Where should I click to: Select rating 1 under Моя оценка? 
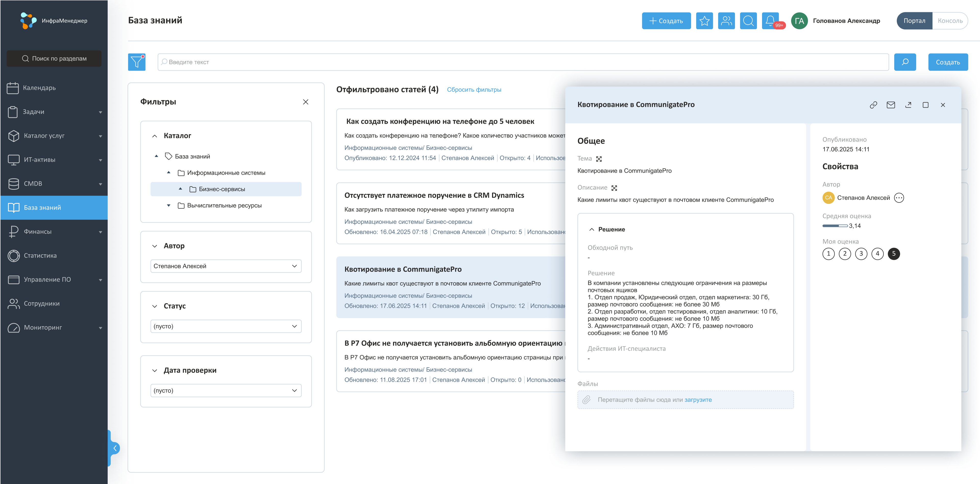pyautogui.click(x=828, y=253)
